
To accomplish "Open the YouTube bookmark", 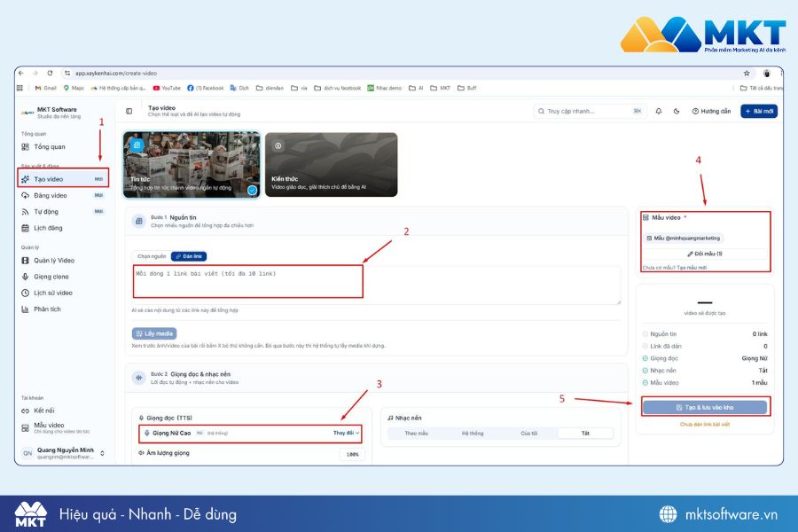I will 167,88.
